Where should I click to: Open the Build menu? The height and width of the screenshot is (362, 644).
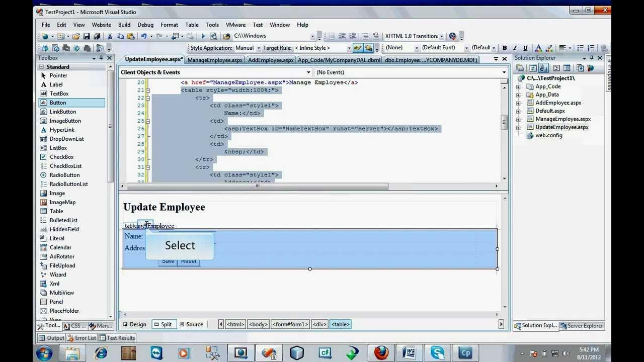pos(124,25)
